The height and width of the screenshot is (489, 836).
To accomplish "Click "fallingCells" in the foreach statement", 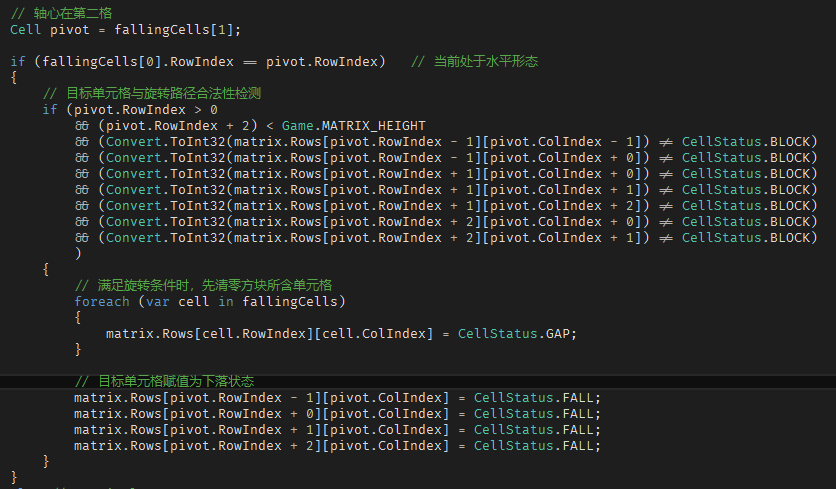I will (x=297, y=301).
